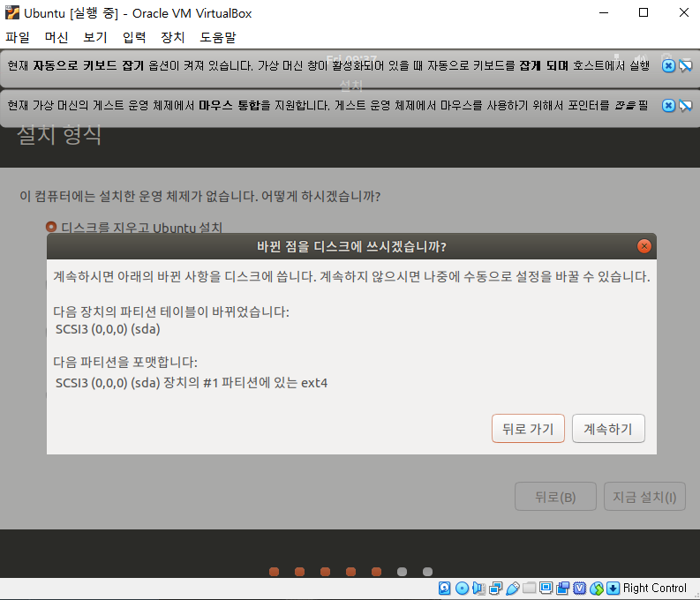Suppress future keyboard capture notification messages
Image resolution: width=700 pixels, height=600 pixels.
686,66
